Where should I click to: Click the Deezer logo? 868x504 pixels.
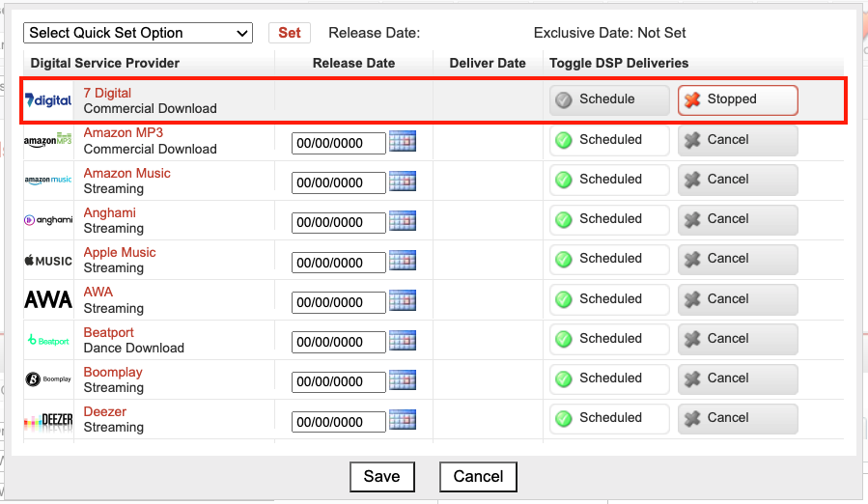pyautogui.click(x=48, y=420)
